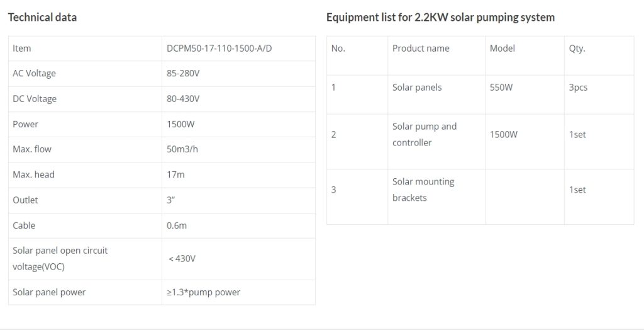Select the <430V VOC value
The height and width of the screenshot is (330, 644).
238,259
